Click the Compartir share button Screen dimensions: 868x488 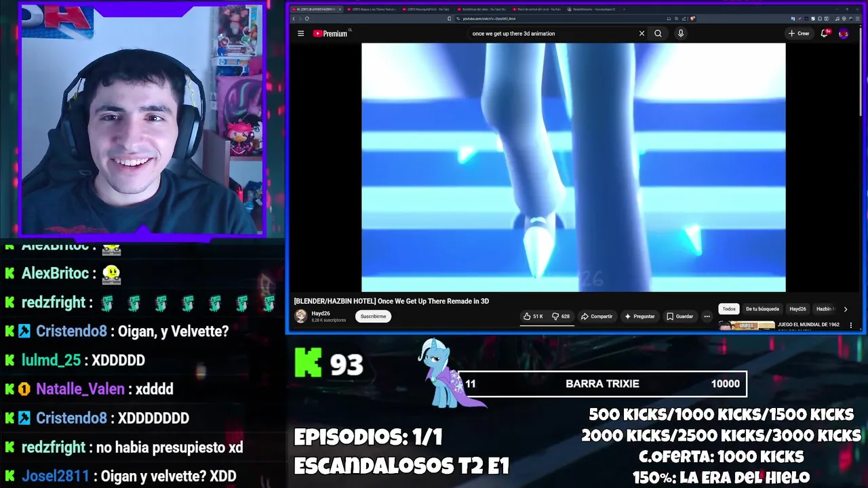(597, 317)
